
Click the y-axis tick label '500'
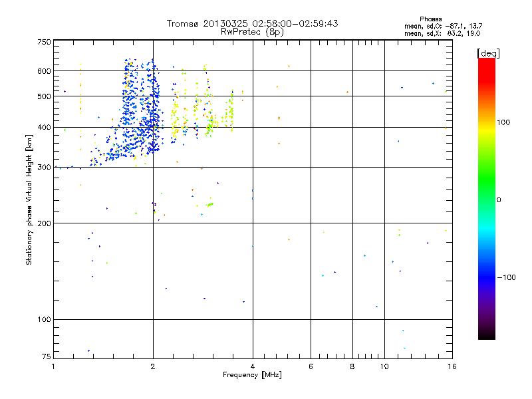click(x=44, y=96)
